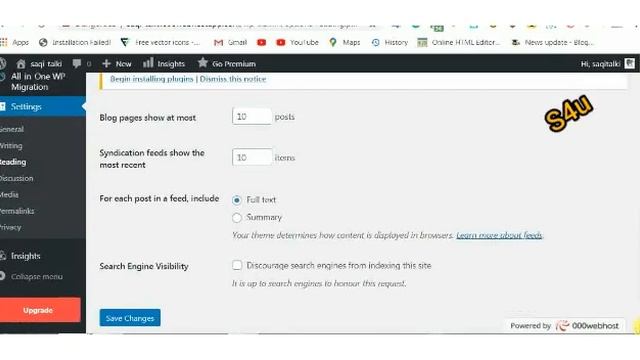This screenshot has height=360, width=640.
Task: Open Media settings submenu
Action: click(x=9, y=195)
